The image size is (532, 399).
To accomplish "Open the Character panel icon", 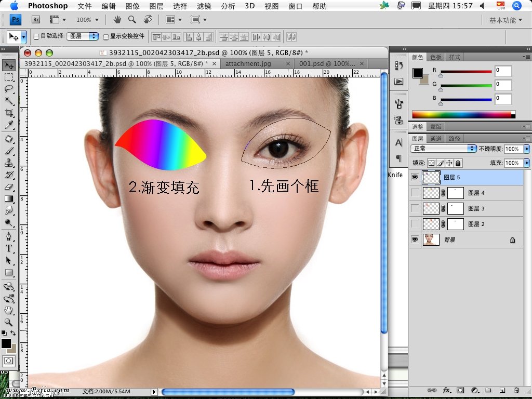I will pos(399,143).
